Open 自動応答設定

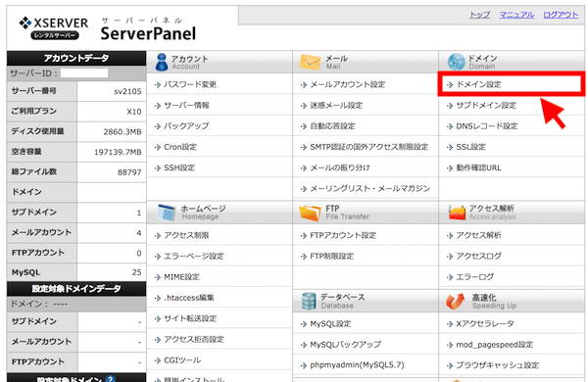coord(332,126)
